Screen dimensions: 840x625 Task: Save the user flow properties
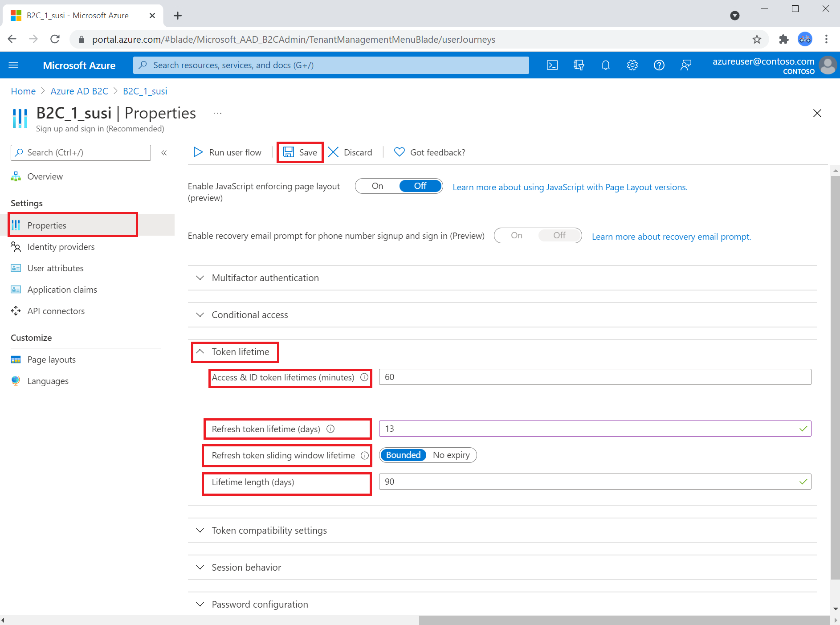300,152
